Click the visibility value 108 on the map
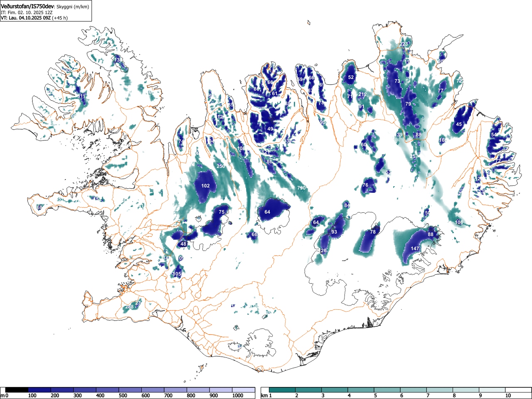Viewport: 532px width, 399px height. [x=241, y=149]
